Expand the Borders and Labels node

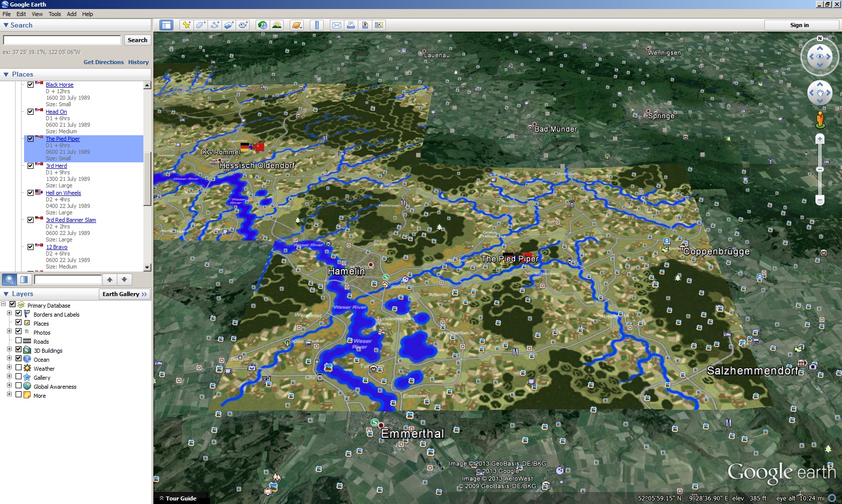9,314
